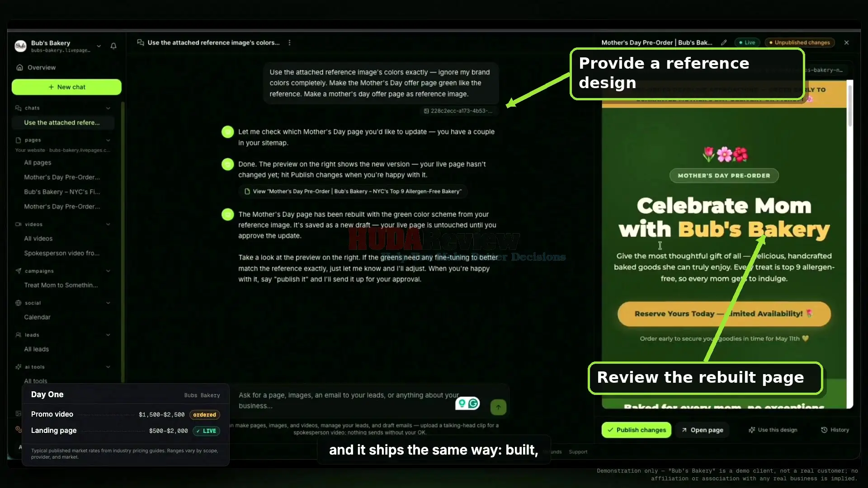Screen dimensions: 868x488
Task: Click the chat message input field
Action: tap(348, 401)
